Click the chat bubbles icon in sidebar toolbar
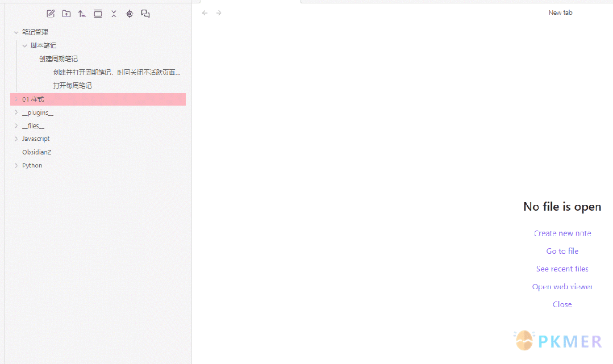Viewport: 613px width, 364px height. [x=145, y=14]
